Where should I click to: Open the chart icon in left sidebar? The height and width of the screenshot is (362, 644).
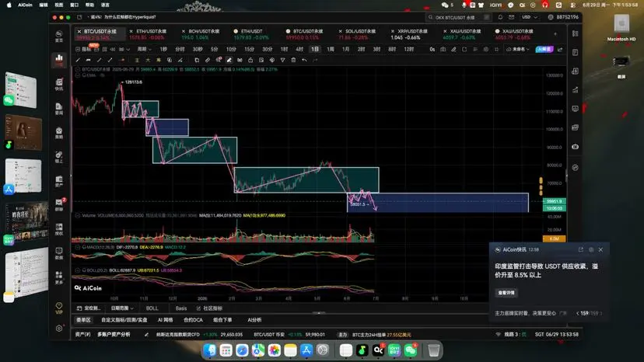click(x=59, y=60)
